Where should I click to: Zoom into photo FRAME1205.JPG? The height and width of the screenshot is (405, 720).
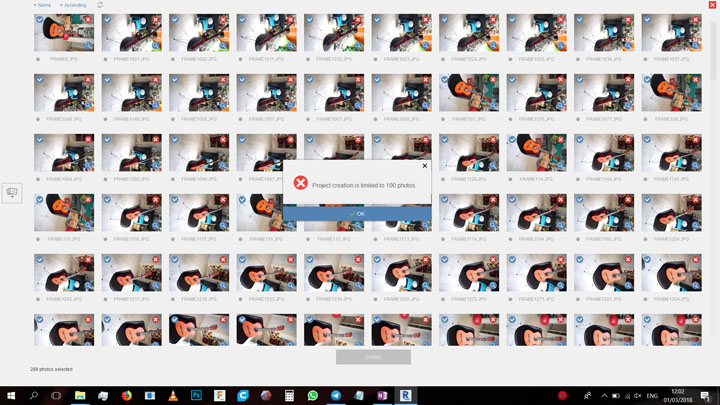[88, 286]
